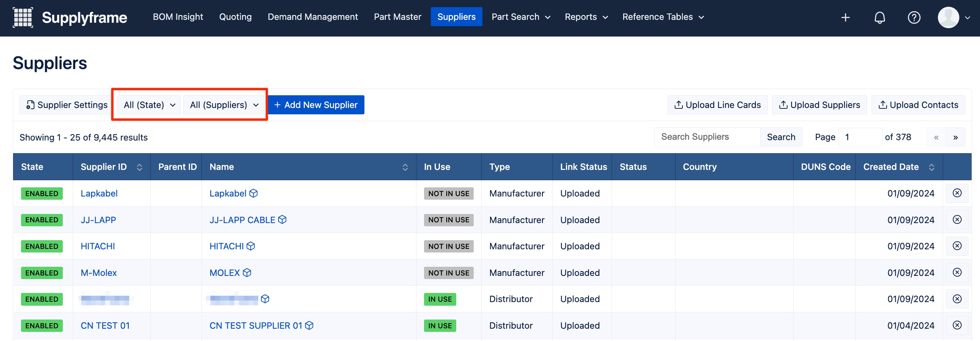The height and width of the screenshot is (341, 980).
Task: Open the Lapkabel supplier ID link
Action: coord(99,193)
